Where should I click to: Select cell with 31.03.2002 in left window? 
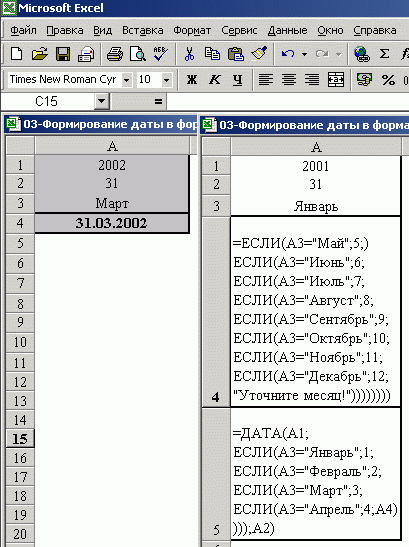(x=112, y=223)
